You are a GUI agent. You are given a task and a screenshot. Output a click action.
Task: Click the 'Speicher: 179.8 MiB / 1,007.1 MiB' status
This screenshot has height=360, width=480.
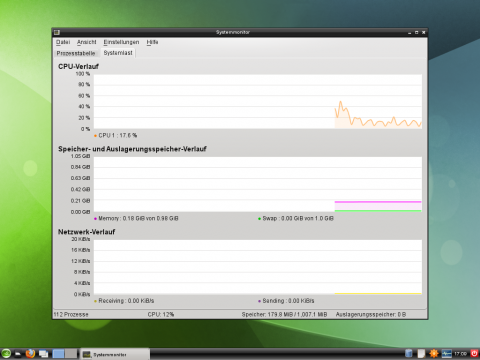point(284,314)
